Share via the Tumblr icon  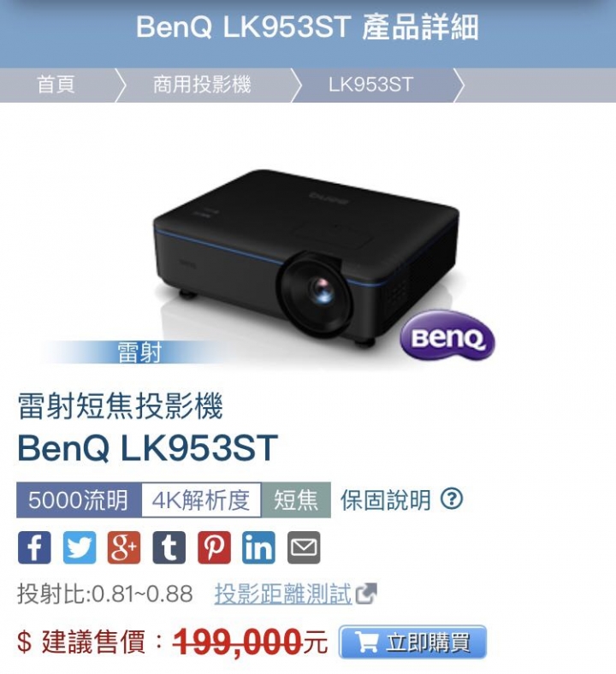(x=169, y=547)
